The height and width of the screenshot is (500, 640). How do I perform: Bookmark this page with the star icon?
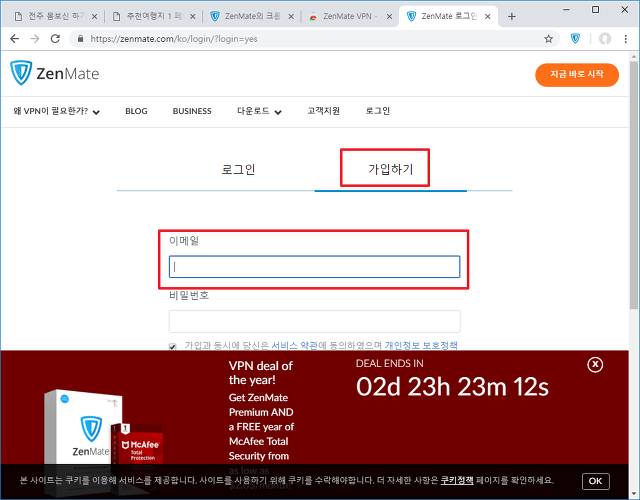(549, 39)
